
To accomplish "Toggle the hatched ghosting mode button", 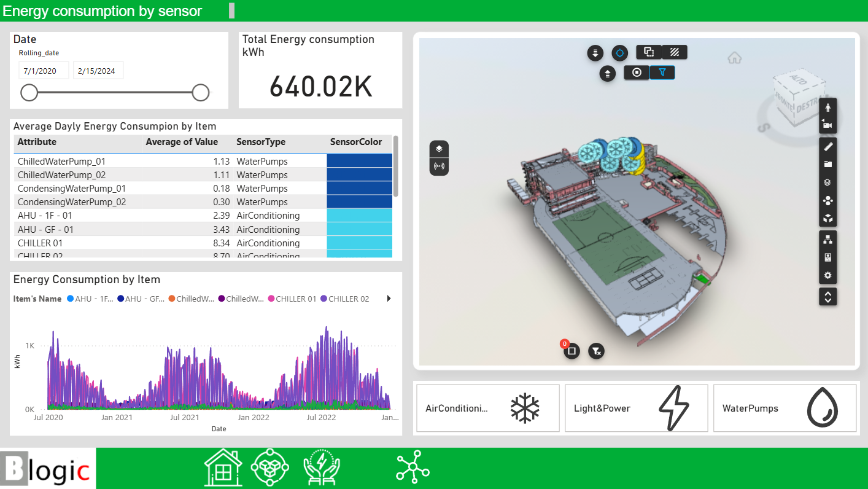I will 674,52.
